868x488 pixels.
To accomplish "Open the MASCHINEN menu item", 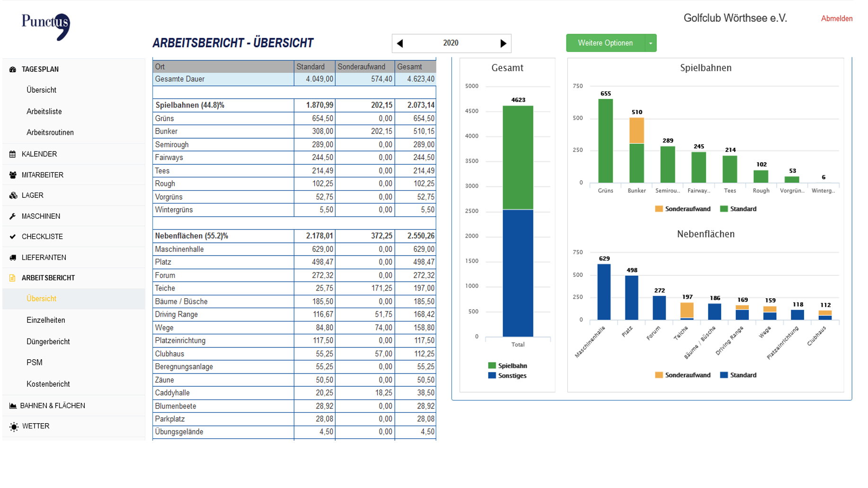I will pos(41,216).
